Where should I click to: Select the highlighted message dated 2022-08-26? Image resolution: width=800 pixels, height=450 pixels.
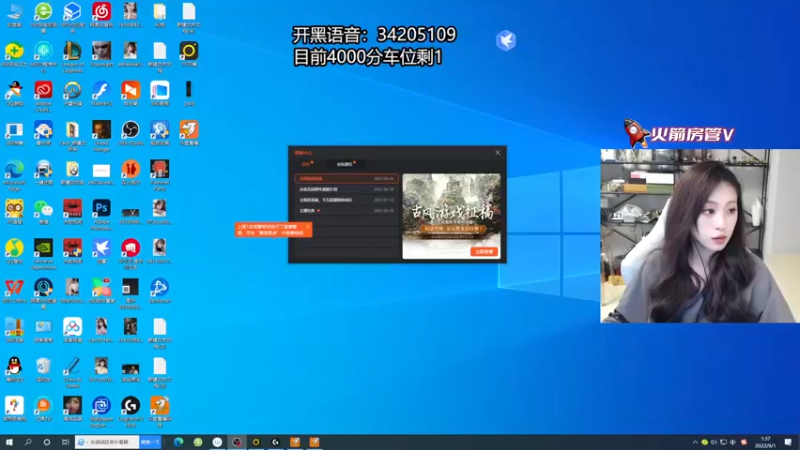point(346,179)
